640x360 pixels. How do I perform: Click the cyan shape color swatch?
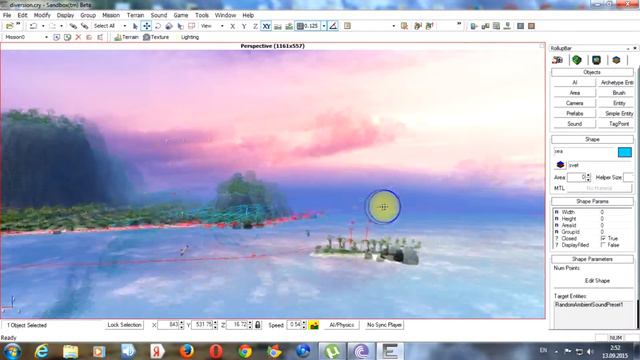(625, 152)
